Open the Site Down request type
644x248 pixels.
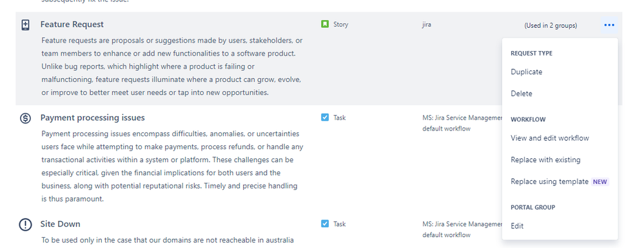pyautogui.click(x=61, y=224)
